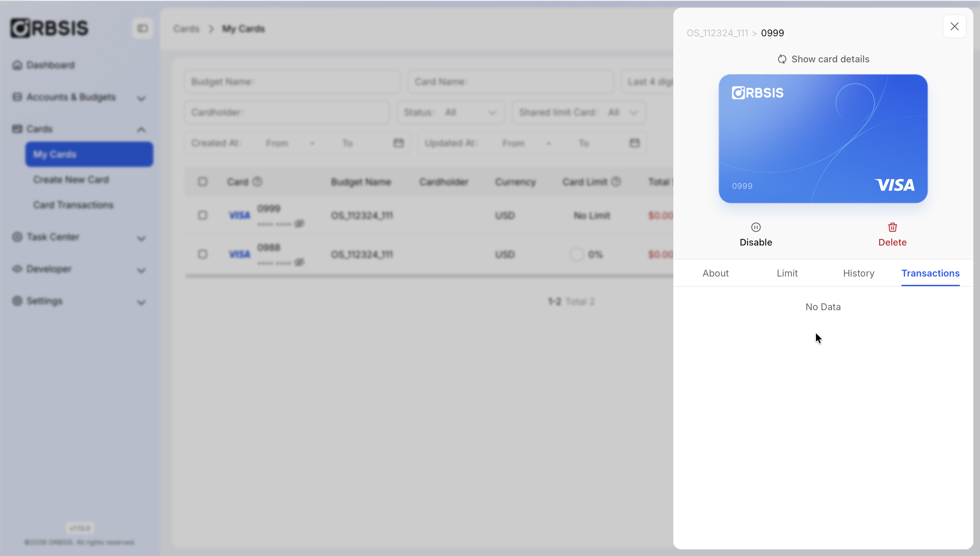Reveal card number for the 0999 row

point(299,224)
